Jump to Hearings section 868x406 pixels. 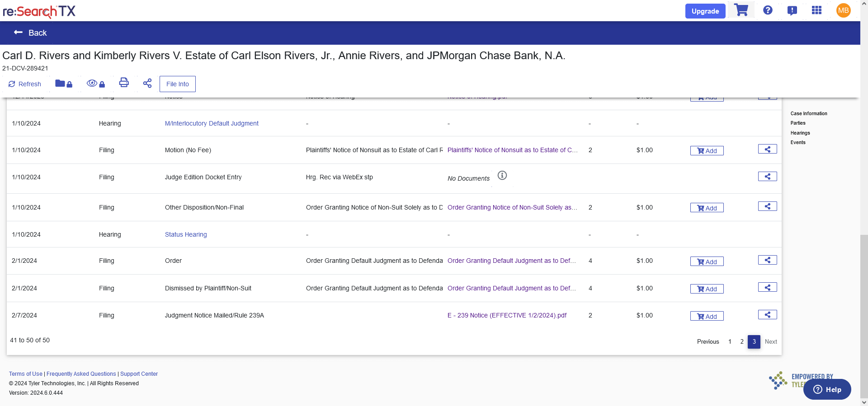click(x=800, y=133)
